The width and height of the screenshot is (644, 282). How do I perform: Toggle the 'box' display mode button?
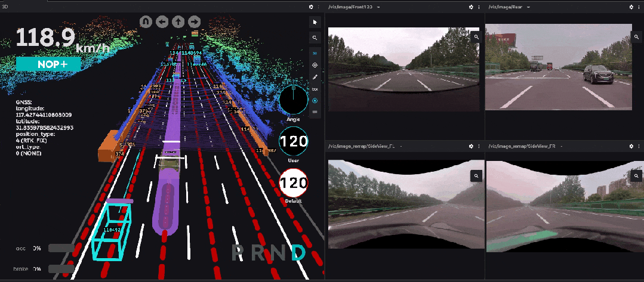point(315,89)
